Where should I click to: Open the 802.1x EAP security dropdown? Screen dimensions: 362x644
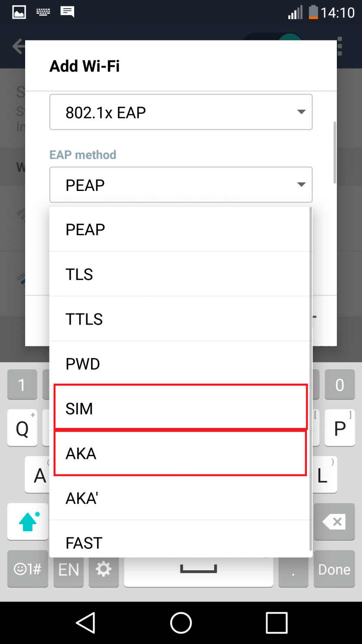[181, 112]
